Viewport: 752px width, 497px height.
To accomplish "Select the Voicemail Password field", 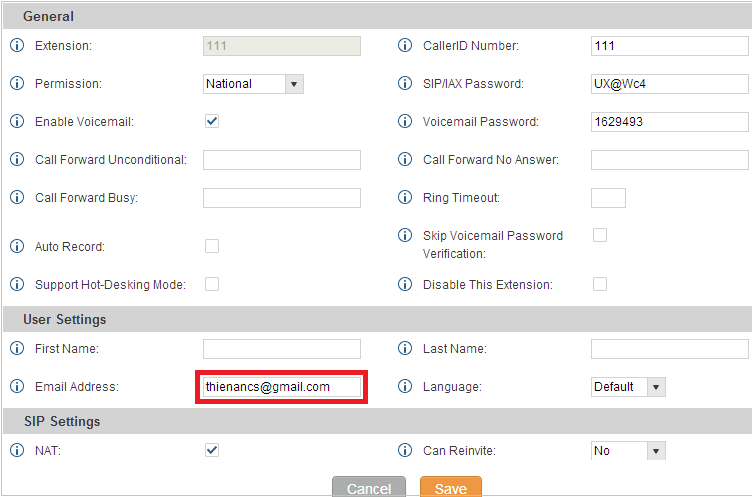I will click(670, 122).
